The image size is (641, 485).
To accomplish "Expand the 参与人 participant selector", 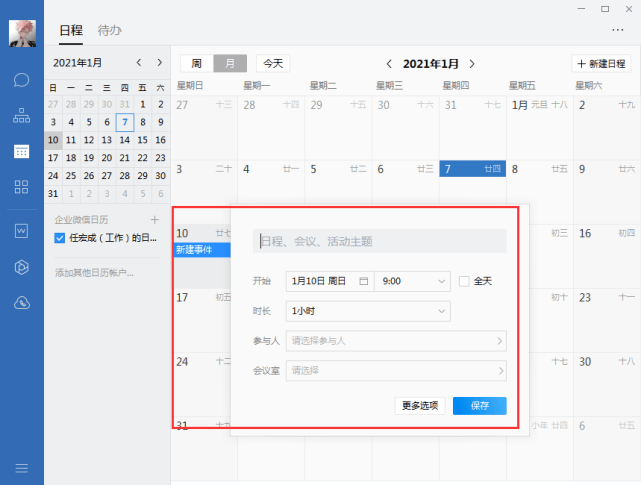I will pos(396,341).
